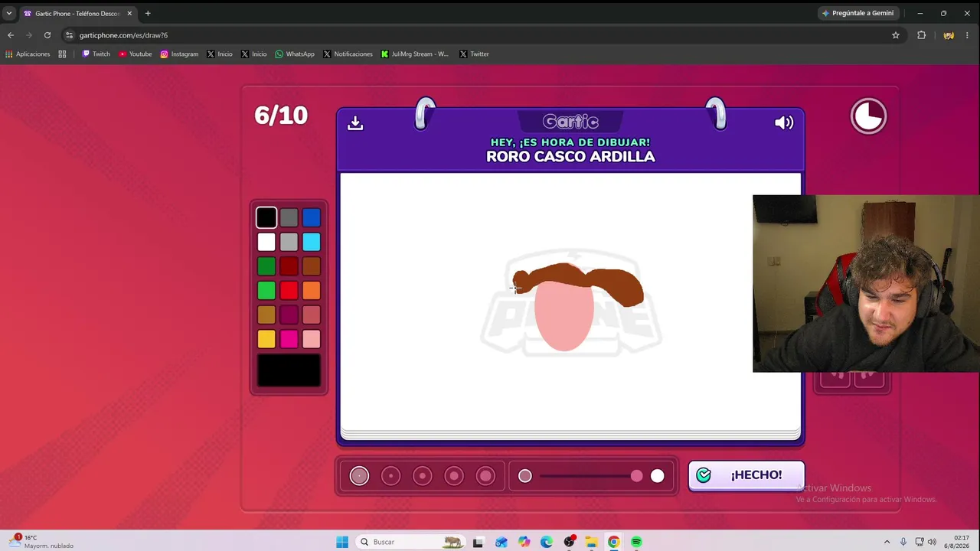This screenshot has width=980, height=551.
Task: Expand the tab search dropdown arrow
Action: [9, 13]
